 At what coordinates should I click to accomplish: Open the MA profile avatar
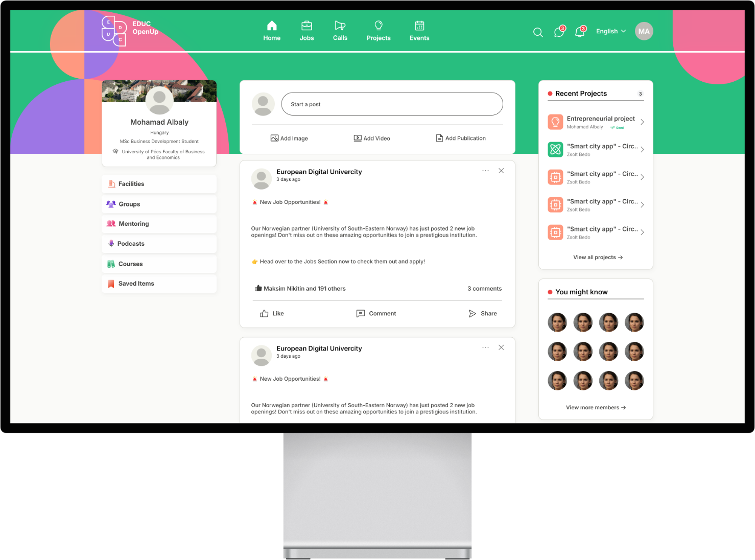coord(644,31)
